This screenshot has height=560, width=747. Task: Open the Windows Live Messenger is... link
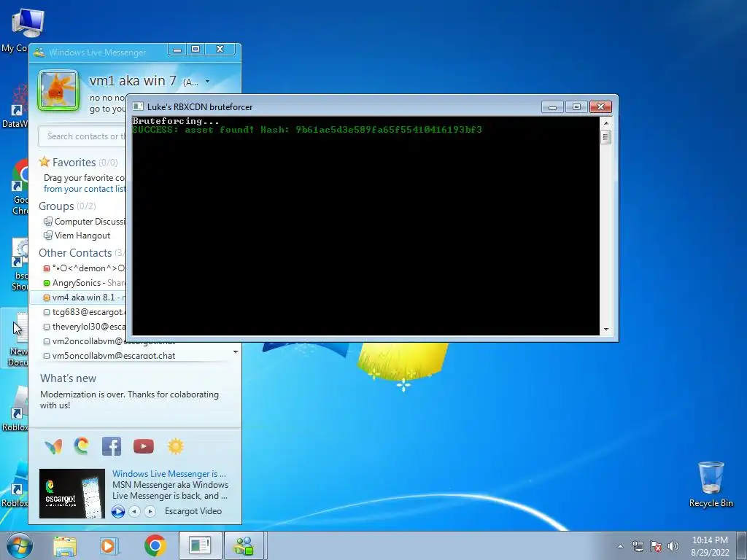coord(169,474)
